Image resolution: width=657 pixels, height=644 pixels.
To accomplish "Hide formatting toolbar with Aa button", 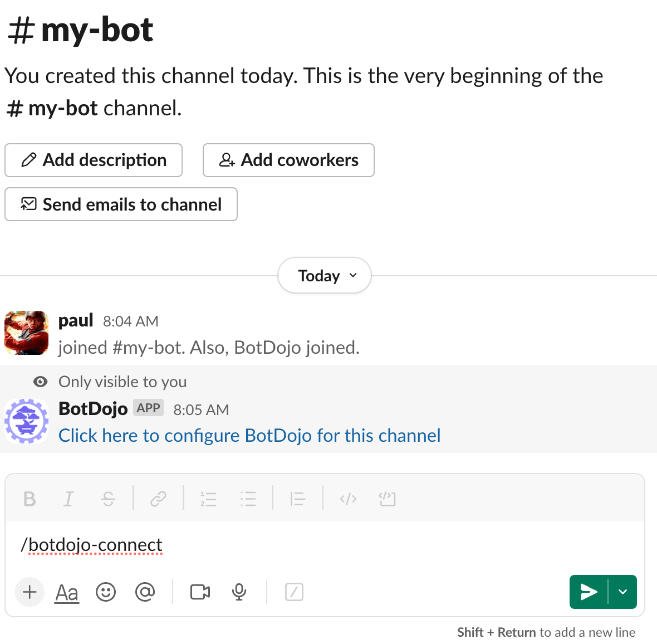I will click(x=67, y=592).
